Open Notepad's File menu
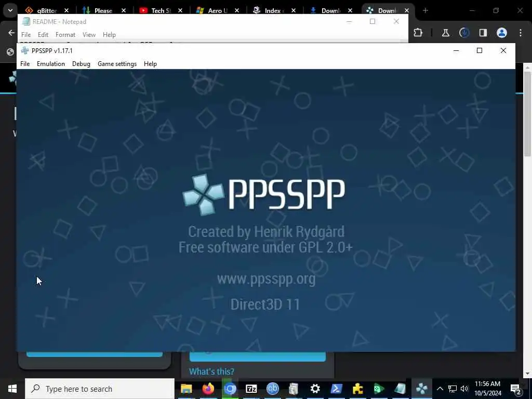Viewport: 532px width, 399px height. 26,35
